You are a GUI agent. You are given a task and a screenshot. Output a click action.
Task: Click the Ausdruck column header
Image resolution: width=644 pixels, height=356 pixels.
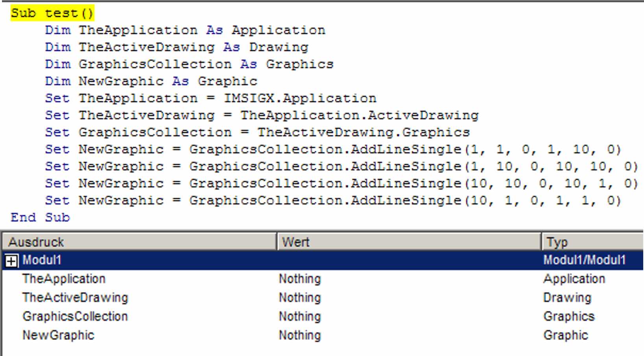(x=36, y=242)
